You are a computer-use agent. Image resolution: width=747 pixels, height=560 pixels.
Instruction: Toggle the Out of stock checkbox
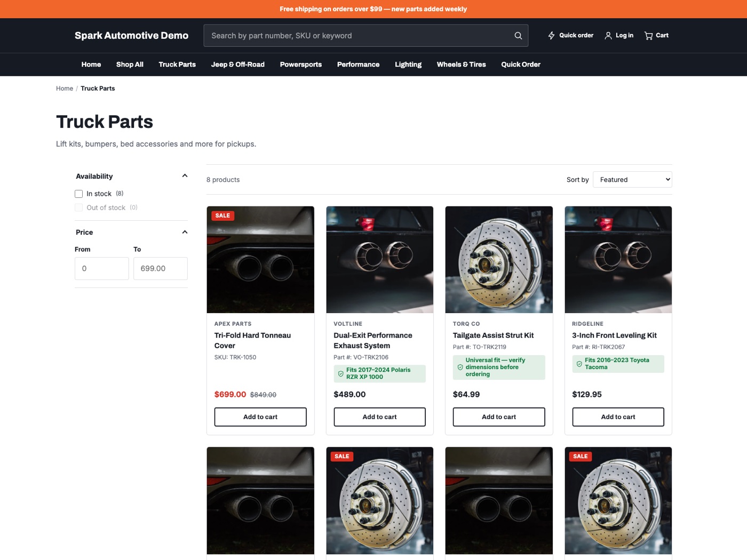(x=79, y=207)
